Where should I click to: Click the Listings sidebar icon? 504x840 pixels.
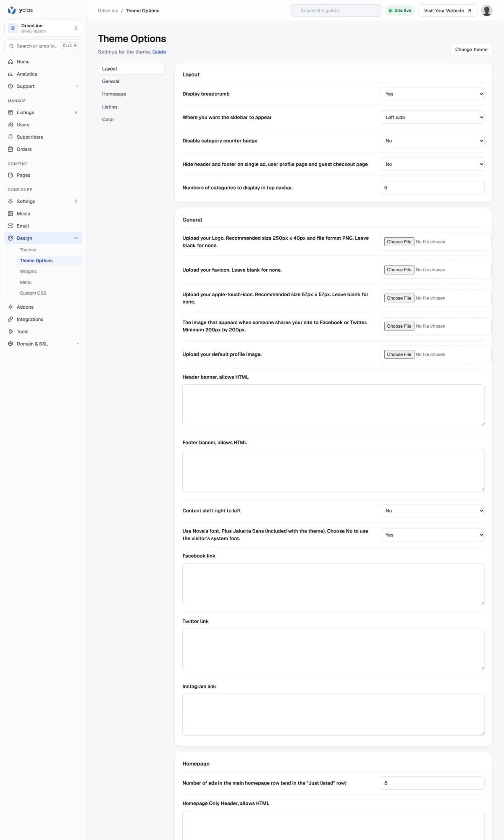click(10, 113)
